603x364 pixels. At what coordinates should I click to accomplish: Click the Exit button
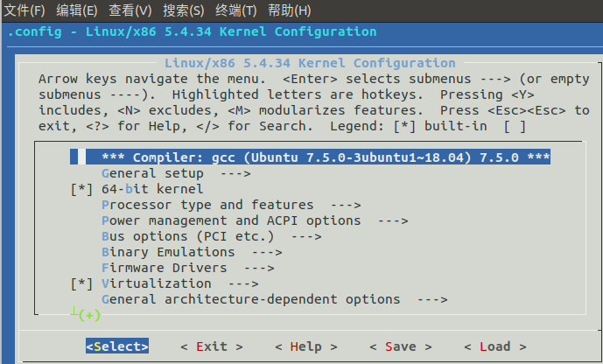coord(212,346)
